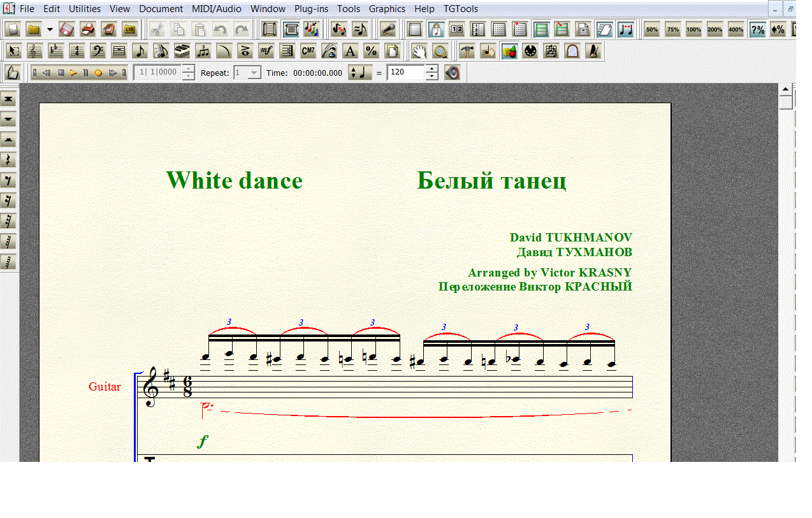Viewport: 812px width, 518px height.
Task: Set zoom with the 200% button
Action: [714, 29]
